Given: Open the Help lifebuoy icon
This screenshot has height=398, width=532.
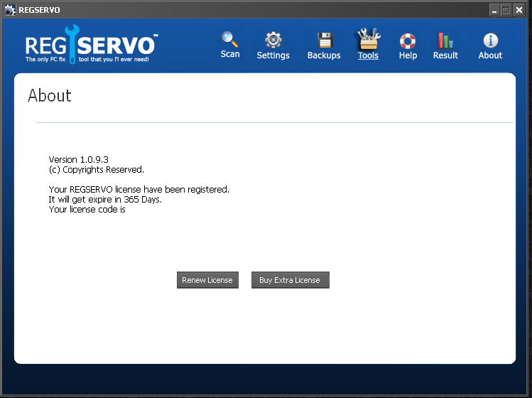Looking at the screenshot, I should 408,41.
